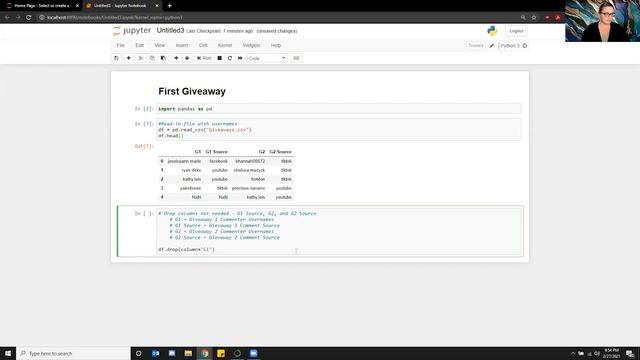Close the Untitled3 notebook browser tab

click(157, 6)
